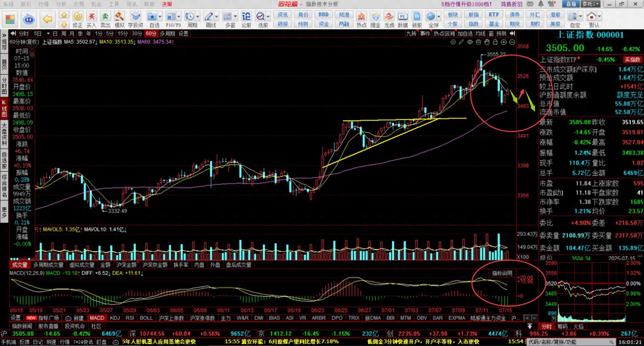The height and width of the screenshot is (346, 644).
Task: Toggle the eye visibility icon above chart
Action: click(x=470, y=42)
